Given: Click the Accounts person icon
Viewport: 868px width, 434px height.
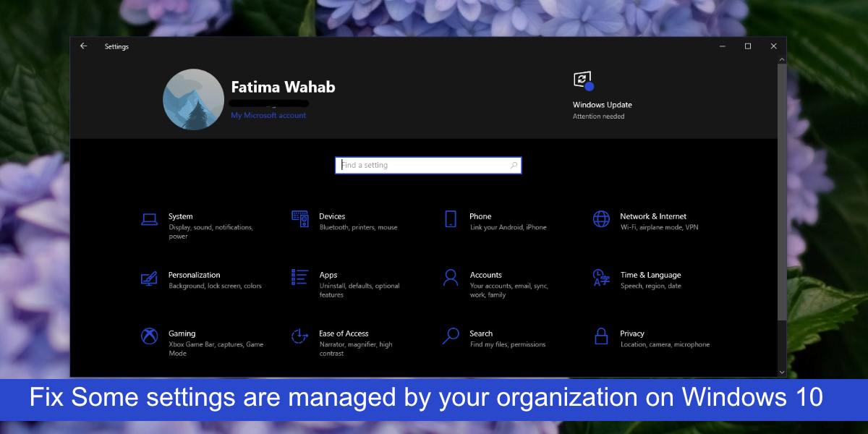Looking at the screenshot, I should click(x=451, y=278).
